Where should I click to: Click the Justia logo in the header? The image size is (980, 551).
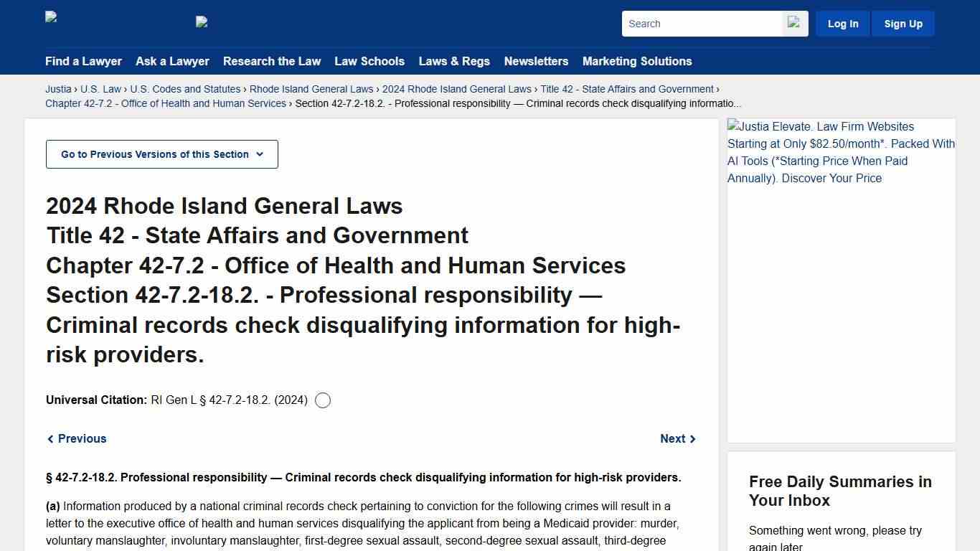pyautogui.click(x=50, y=17)
